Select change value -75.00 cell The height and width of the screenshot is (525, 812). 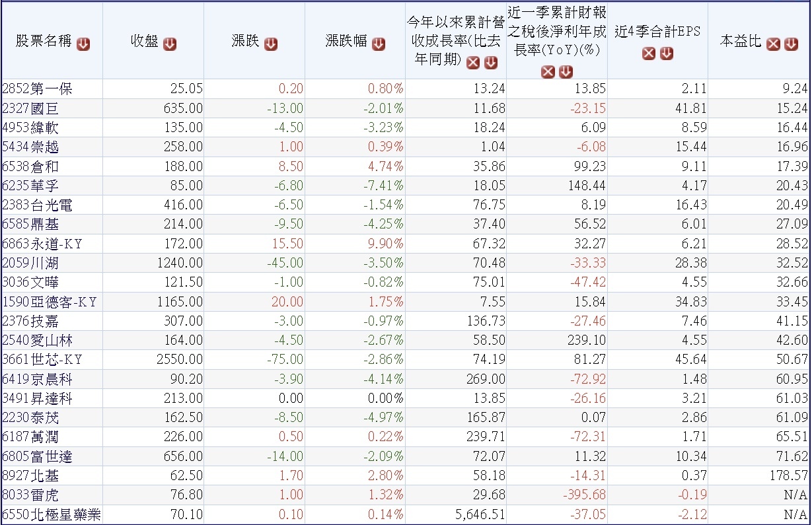point(254,360)
